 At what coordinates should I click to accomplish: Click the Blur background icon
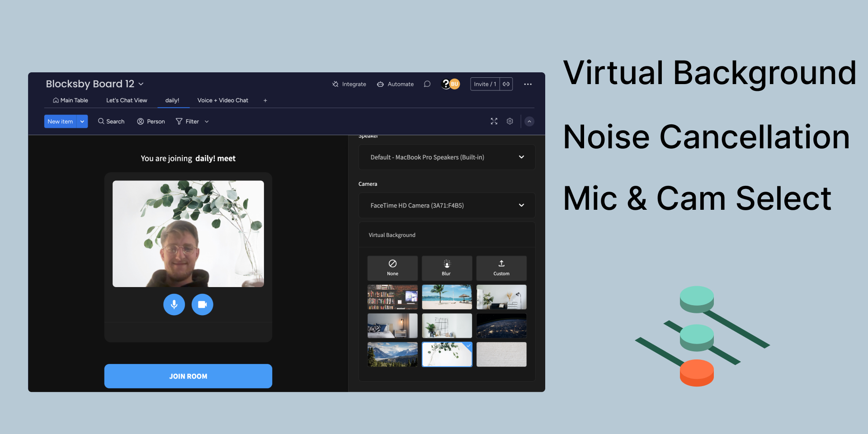point(447,268)
